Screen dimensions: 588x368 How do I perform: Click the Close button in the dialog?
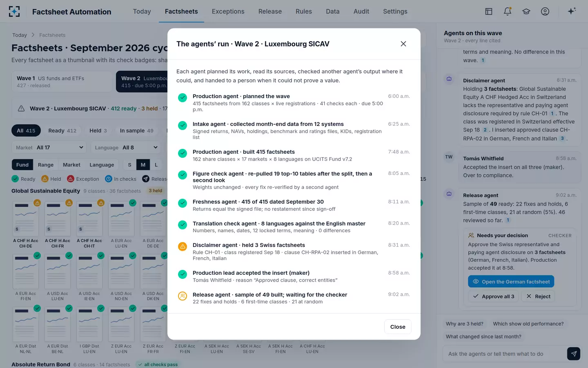pos(398,327)
